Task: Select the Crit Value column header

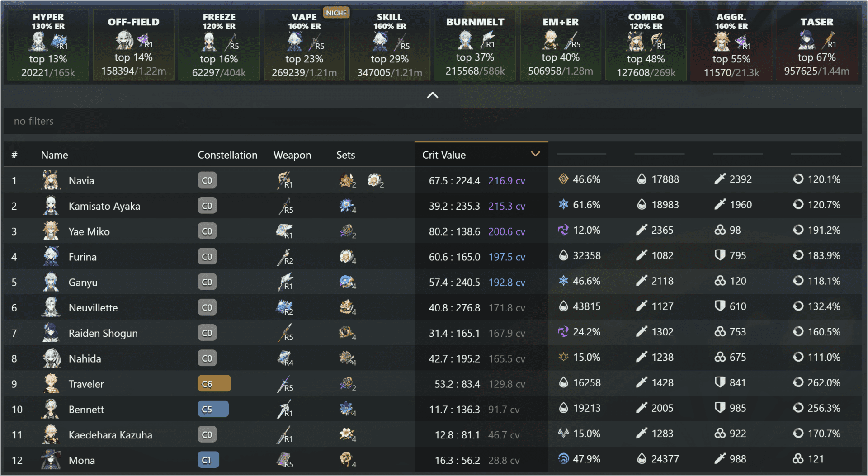Action: [481, 155]
